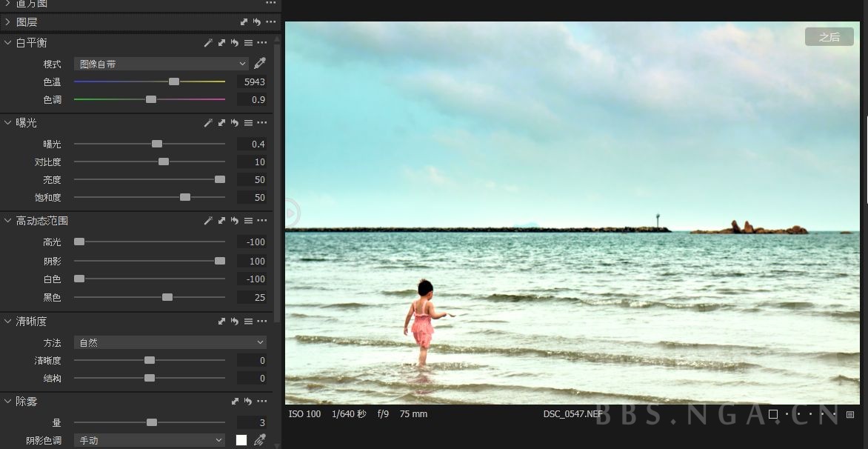Reset the 图层 panel with undo arrow
Viewport: 868px width, 449px height.
coord(256,22)
